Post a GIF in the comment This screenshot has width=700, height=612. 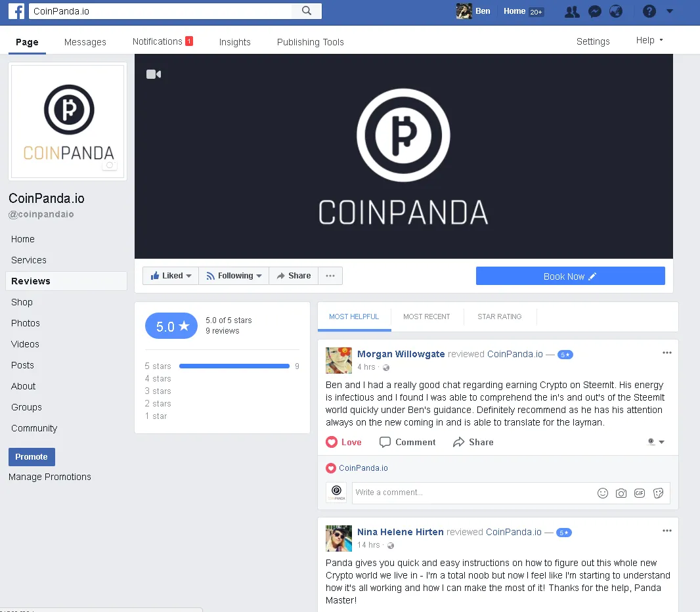[x=640, y=492]
